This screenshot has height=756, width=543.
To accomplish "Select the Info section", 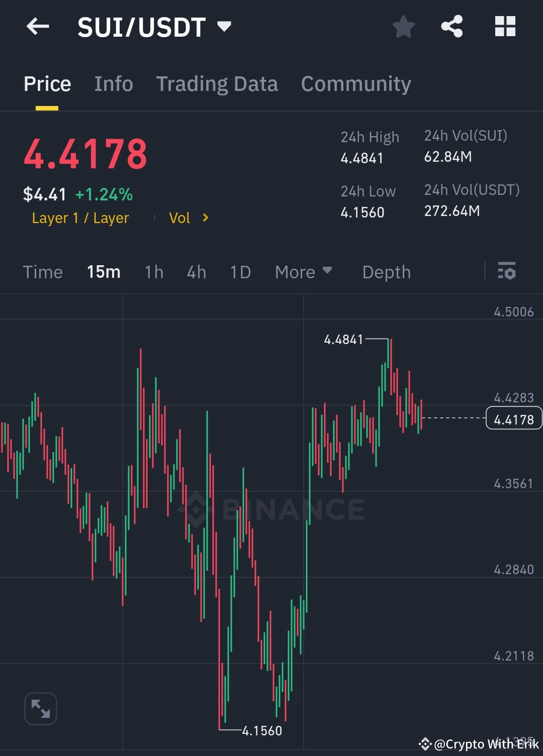I will click(x=113, y=83).
